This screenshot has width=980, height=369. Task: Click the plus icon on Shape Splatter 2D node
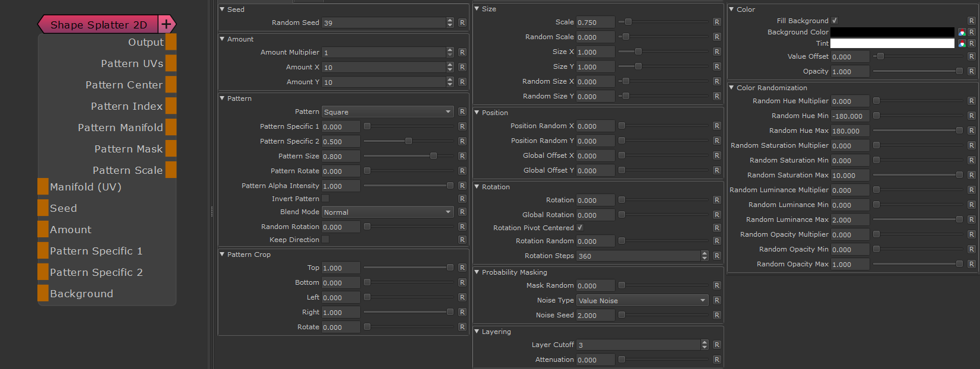(166, 24)
